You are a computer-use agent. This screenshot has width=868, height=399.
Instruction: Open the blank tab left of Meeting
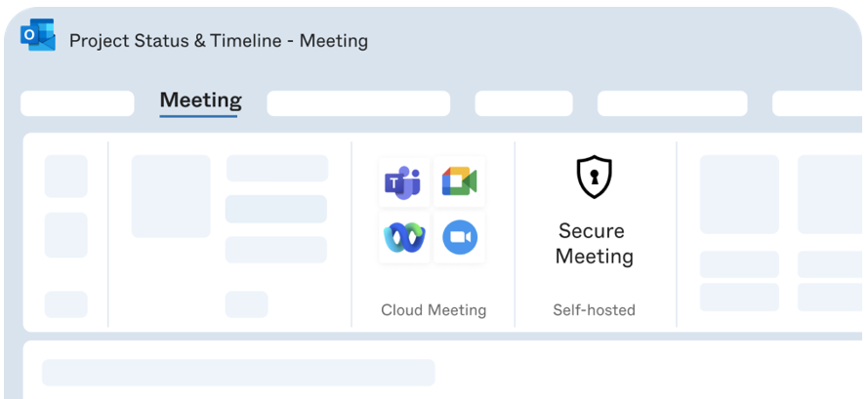tap(77, 103)
